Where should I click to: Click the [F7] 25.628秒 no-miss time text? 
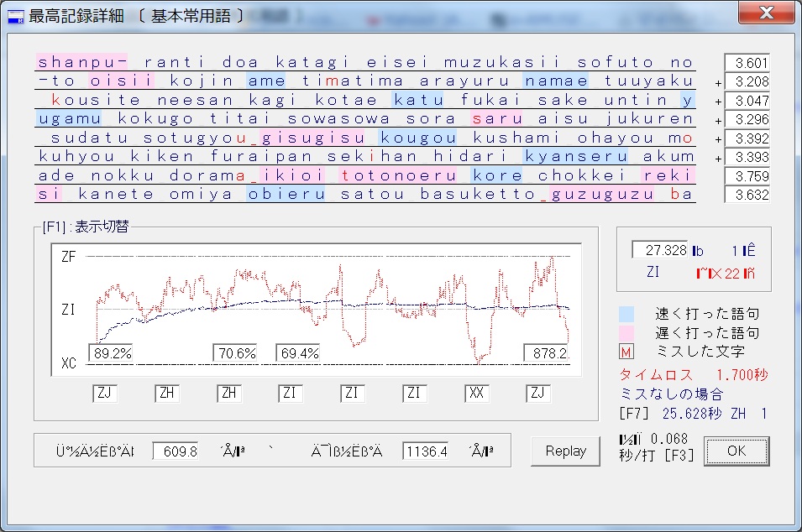693,414
